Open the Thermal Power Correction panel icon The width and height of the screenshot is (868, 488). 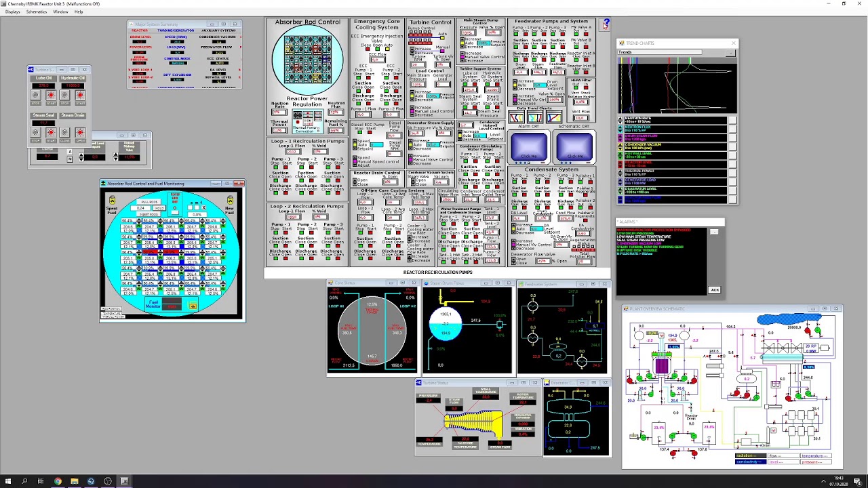pos(307,122)
